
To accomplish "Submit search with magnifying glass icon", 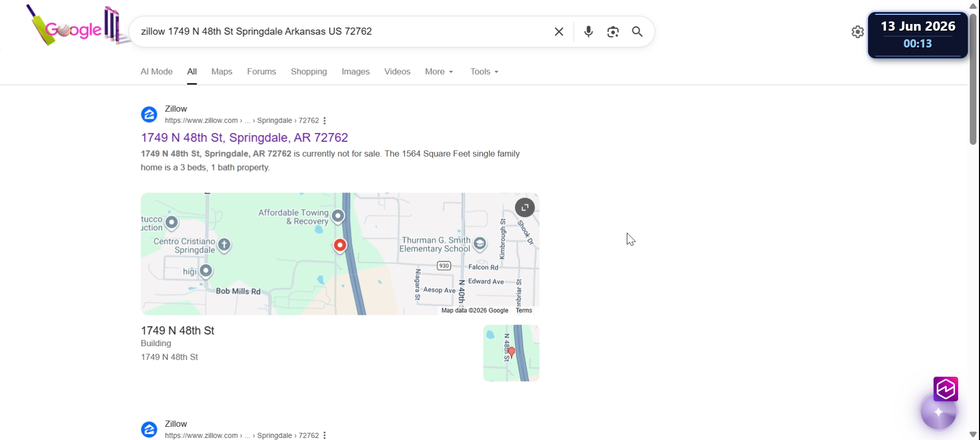I will pyautogui.click(x=637, y=32).
